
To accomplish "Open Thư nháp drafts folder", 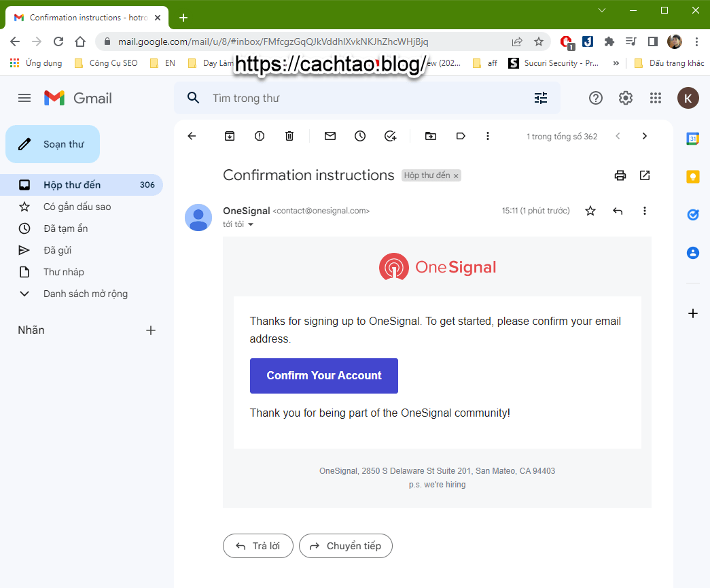I will [x=82, y=272].
